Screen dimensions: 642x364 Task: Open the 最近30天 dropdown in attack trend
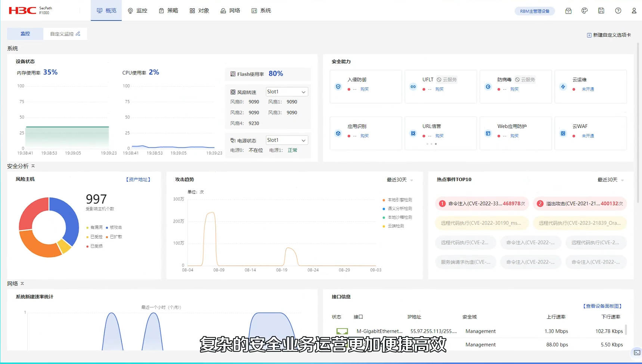point(400,180)
